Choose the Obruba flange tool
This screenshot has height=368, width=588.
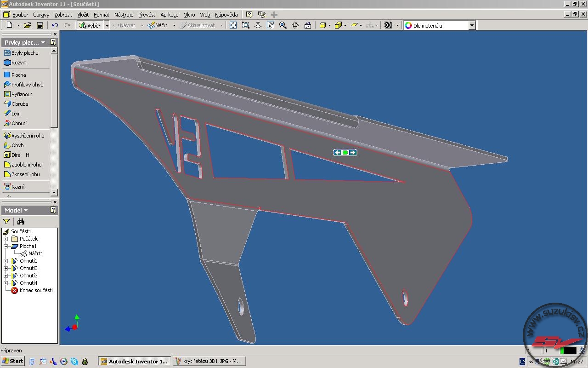coord(19,104)
